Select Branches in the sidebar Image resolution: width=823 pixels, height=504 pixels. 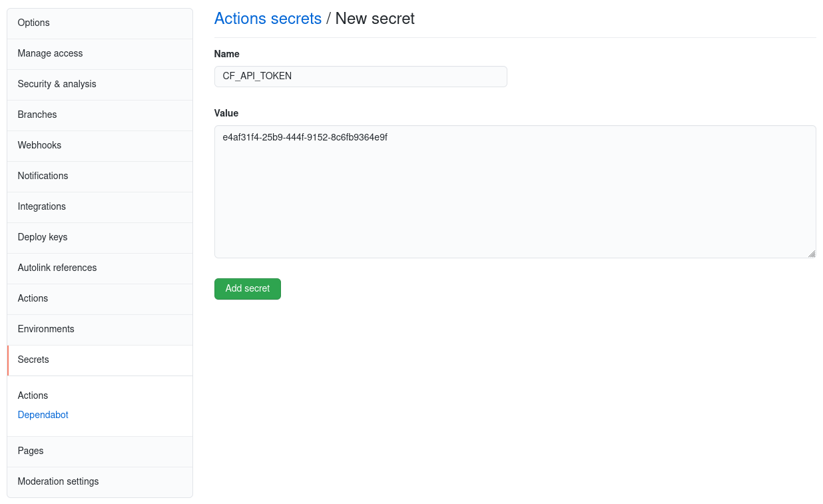click(x=37, y=115)
